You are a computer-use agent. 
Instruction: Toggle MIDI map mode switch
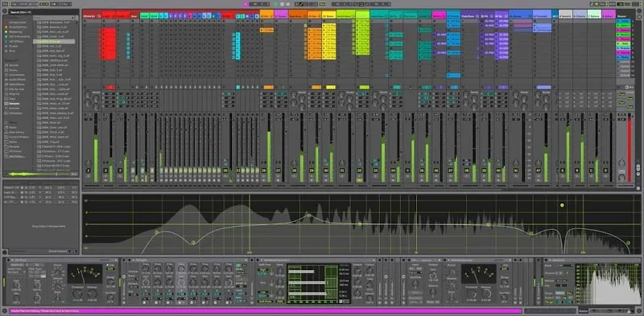pos(613,4)
